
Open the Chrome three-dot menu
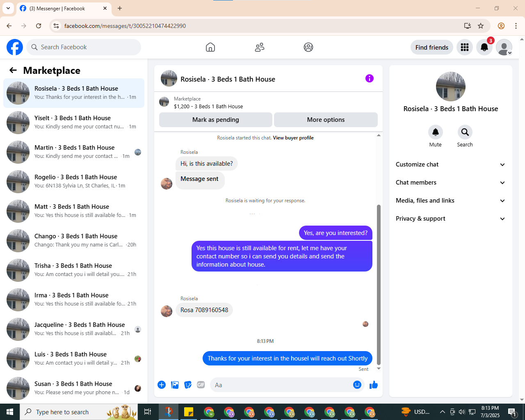coord(516,26)
